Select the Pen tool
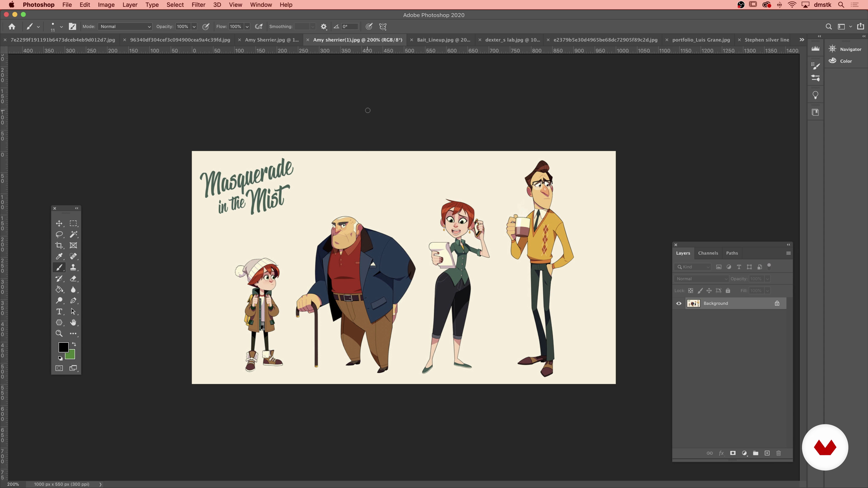This screenshot has width=868, height=488. tap(73, 300)
